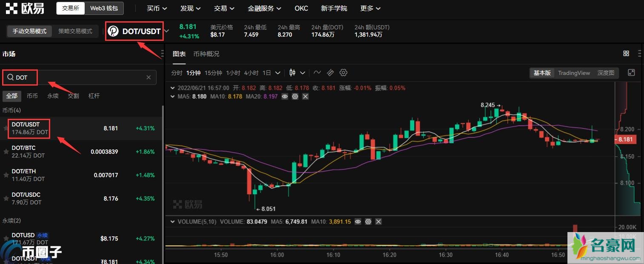Favorite the DOT/ETH pair star
Screen dimensions: 644x264
point(6,175)
